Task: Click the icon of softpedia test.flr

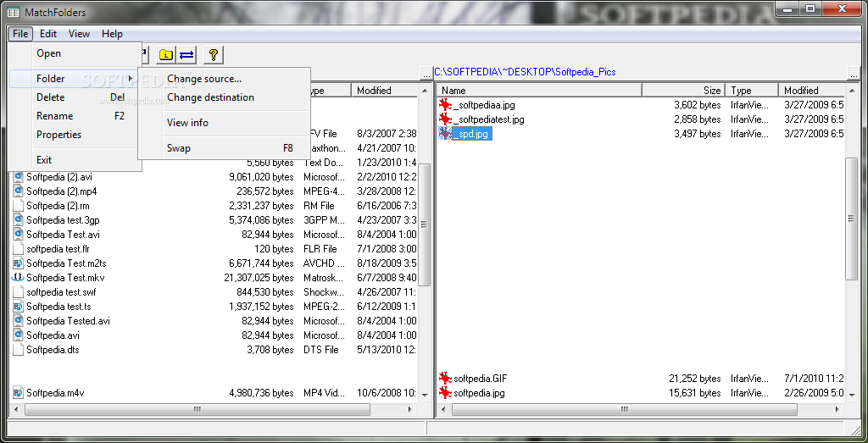Action: 18,249
